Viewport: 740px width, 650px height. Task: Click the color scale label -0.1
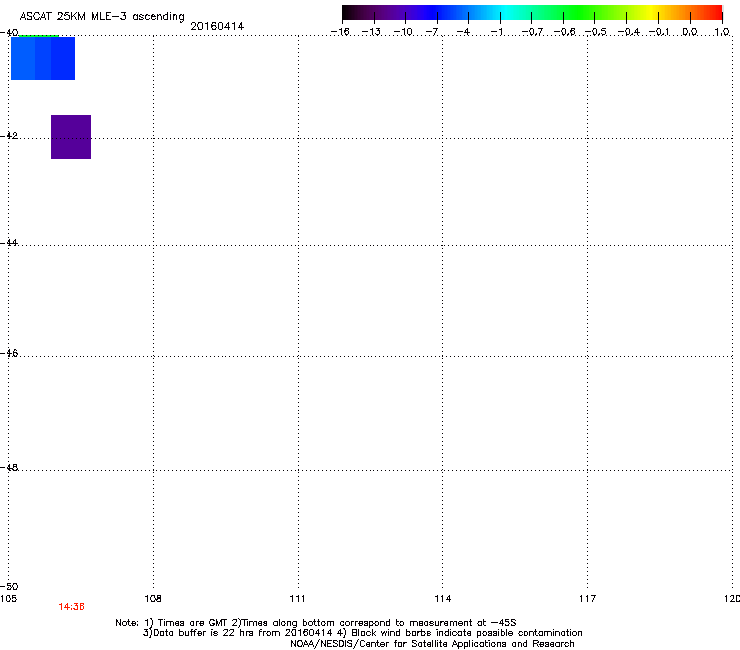click(659, 32)
